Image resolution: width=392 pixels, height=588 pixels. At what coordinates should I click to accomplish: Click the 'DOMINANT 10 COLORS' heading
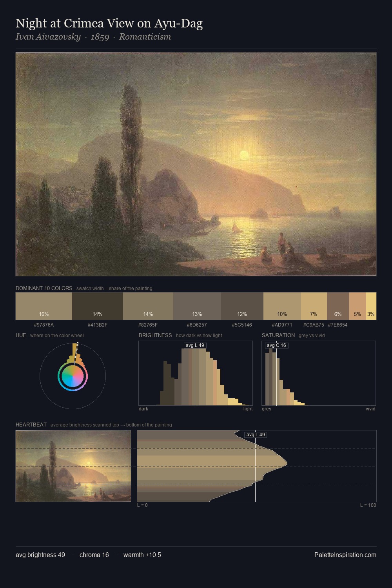[44, 288]
